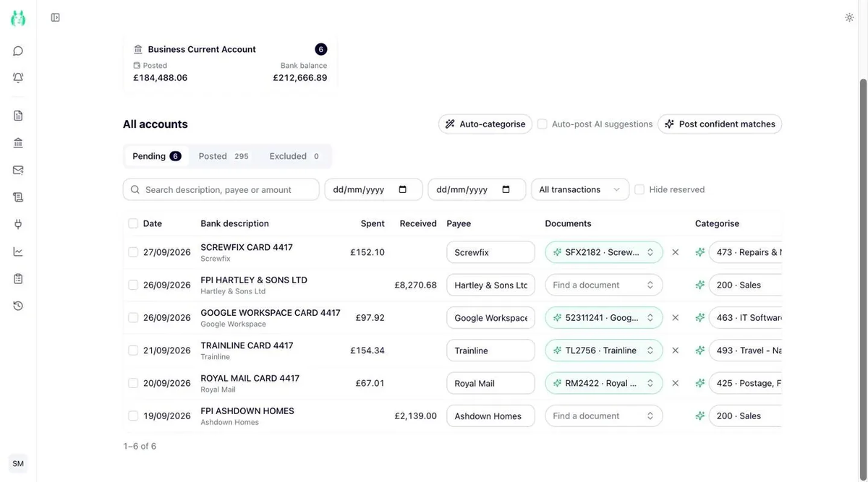This screenshot has width=868, height=482.
Task: Click Post confident matches button
Action: click(x=720, y=124)
